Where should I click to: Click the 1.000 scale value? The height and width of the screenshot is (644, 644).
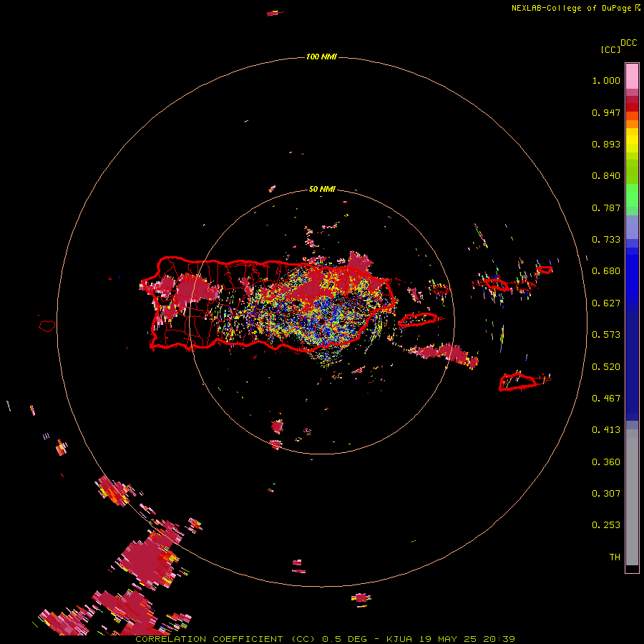pyautogui.click(x=606, y=80)
